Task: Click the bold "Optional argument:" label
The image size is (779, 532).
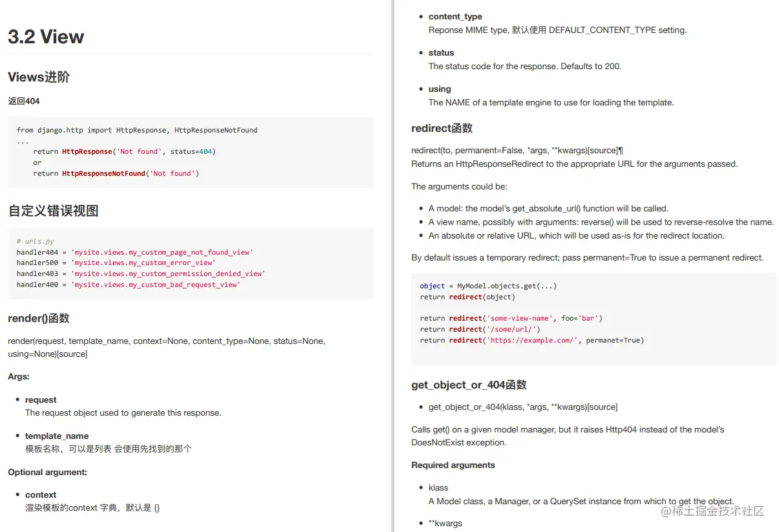Action: coord(48,472)
